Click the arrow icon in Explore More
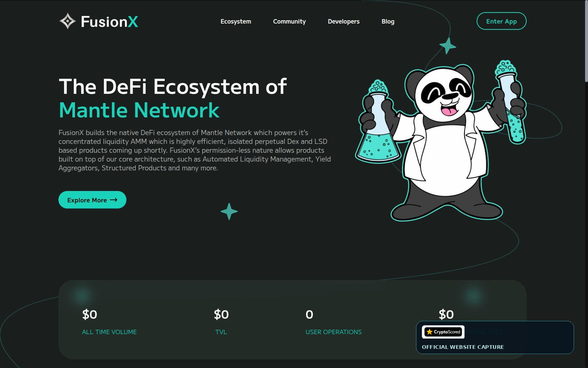The width and height of the screenshot is (588, 368). pyautogui.click(x=114, y=200)
